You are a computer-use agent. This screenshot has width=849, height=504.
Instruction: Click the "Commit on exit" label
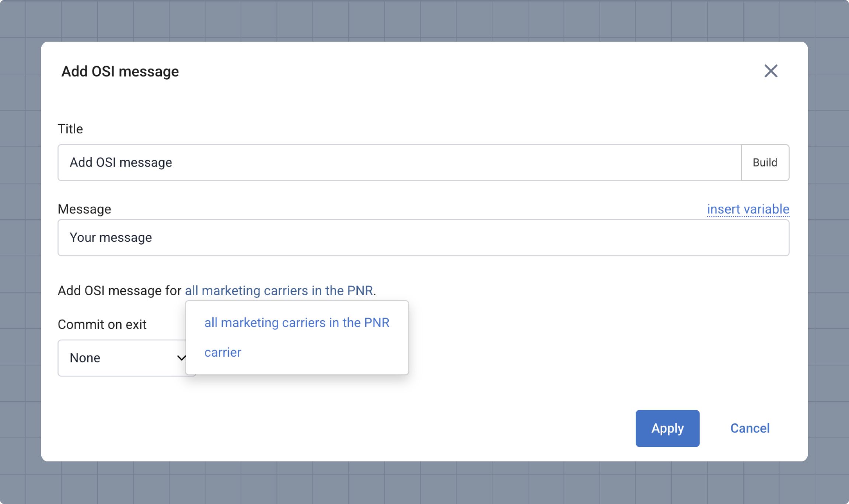coord(102,325)
